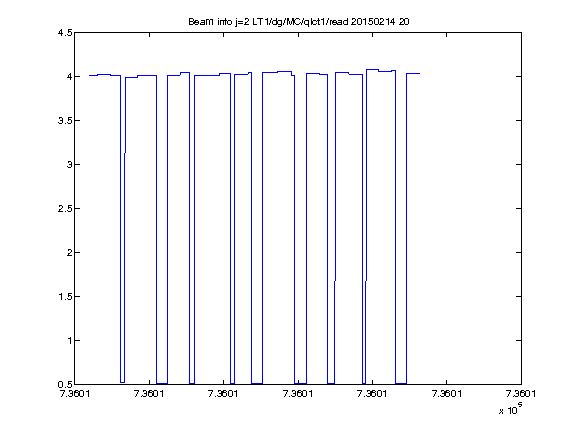Select the 1.5 y-axis tick label

(65, 296)
